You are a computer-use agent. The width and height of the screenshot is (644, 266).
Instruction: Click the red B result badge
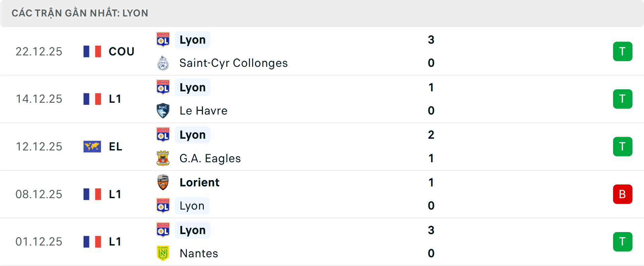(x=623, y=194)
